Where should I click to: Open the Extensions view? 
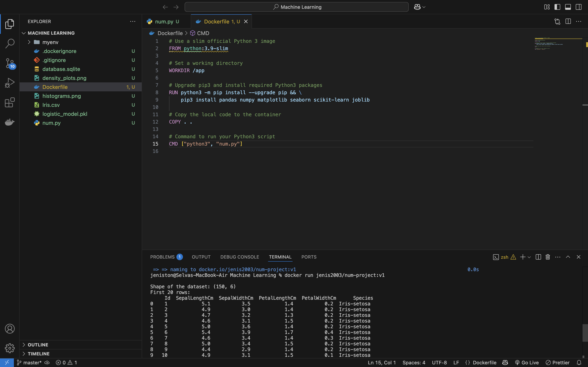click(x=10, y=102)
